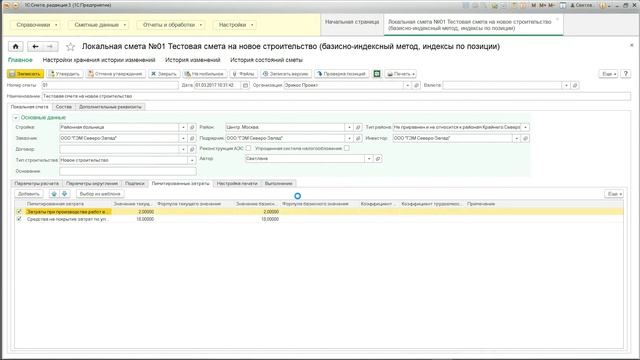Click the Закрыть button

pyautogui.click(x=164, y=74)
